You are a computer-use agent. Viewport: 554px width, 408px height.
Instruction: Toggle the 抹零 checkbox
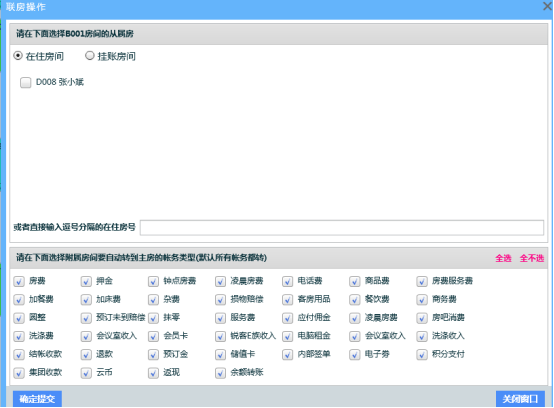pyautogui.click(x=153, y=318)
